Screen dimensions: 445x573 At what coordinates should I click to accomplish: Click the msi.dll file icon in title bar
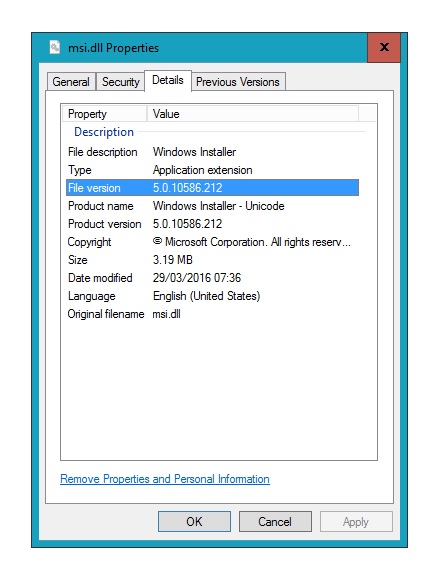(55, 47)
